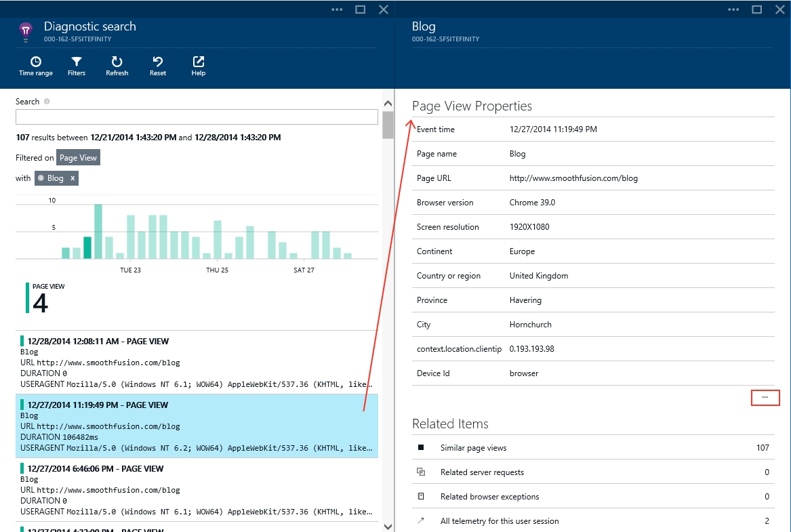791x532 pixels.
Task: Open Help in Diagnostic search
Action: [x=198, y=66]
